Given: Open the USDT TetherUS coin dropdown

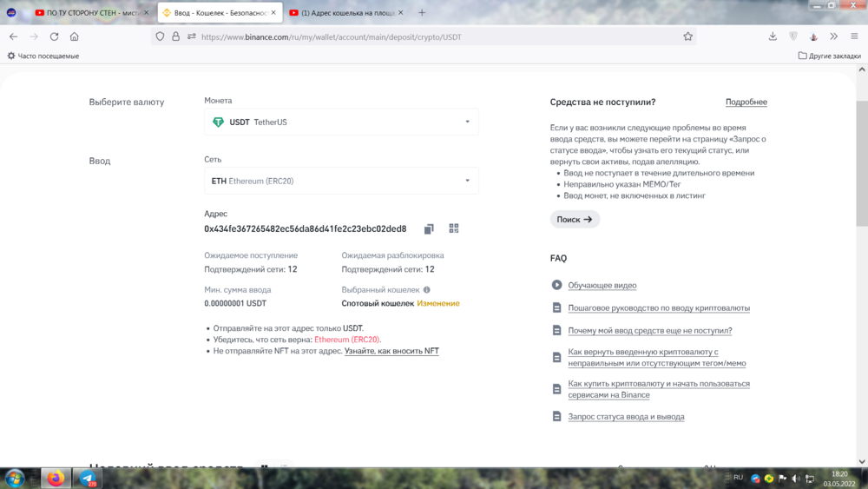Looking at the screenshot, I should (x=341, y=122).
